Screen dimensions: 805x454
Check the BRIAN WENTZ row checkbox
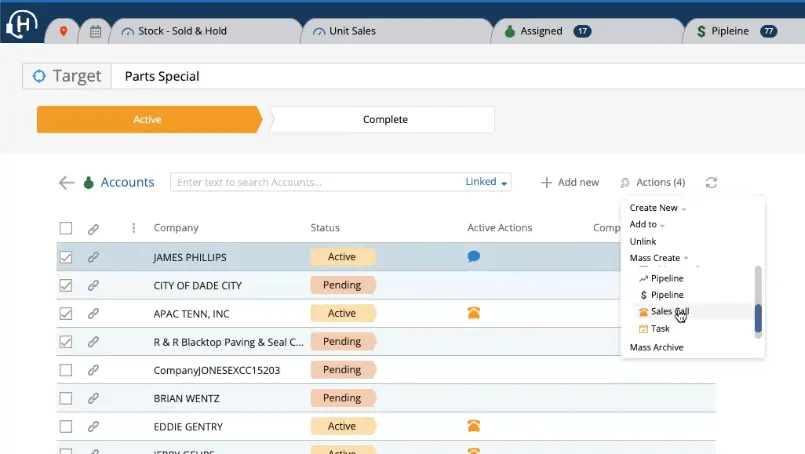pos(66,398)
